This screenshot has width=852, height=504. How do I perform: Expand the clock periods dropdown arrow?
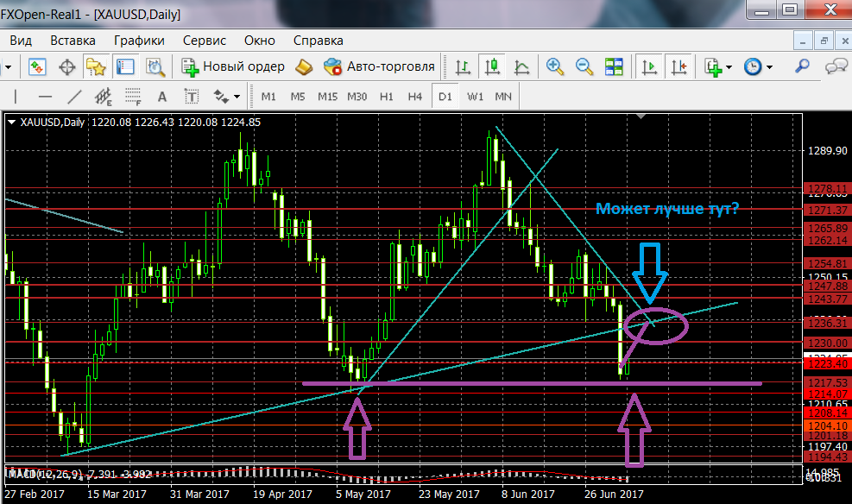[x=769, y=67]
